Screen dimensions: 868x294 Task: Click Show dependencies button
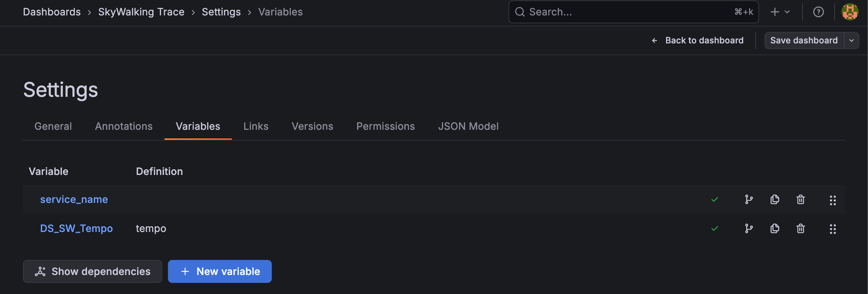[92, 271]
